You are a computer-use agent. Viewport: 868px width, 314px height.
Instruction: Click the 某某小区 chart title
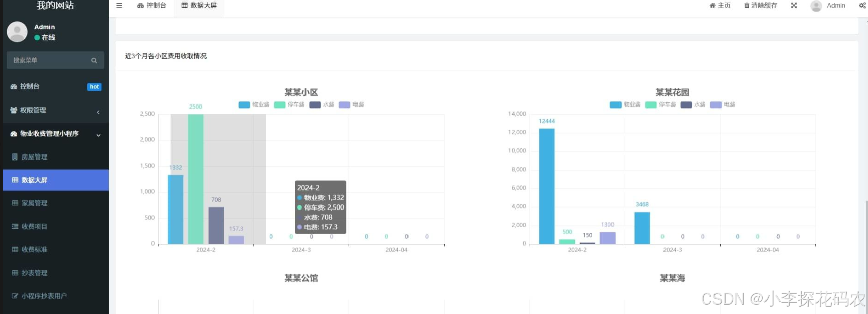click(301, 92)
